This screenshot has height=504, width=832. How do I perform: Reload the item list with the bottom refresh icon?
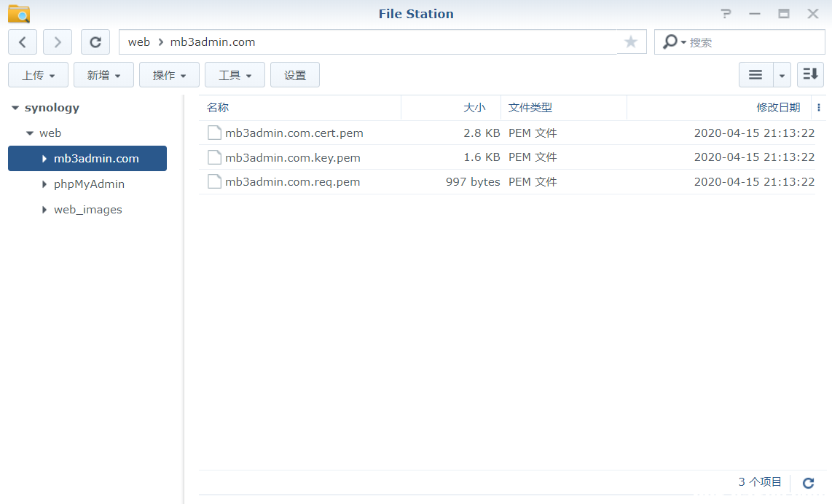click(808, 483)
